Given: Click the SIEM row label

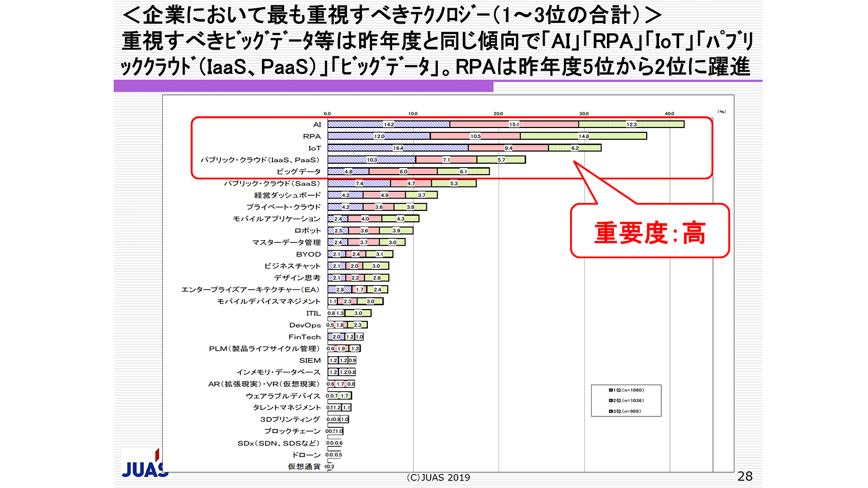Looking at the screenshot, I should pos(310,361).
